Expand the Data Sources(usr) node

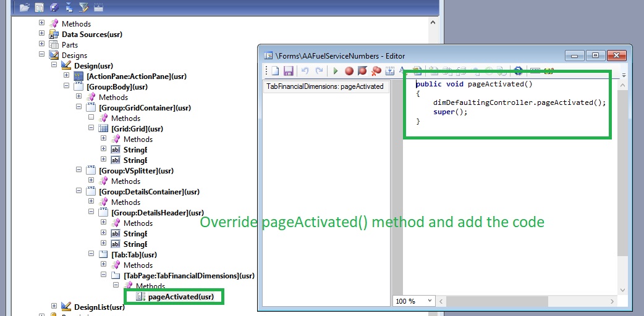point(41,34)
